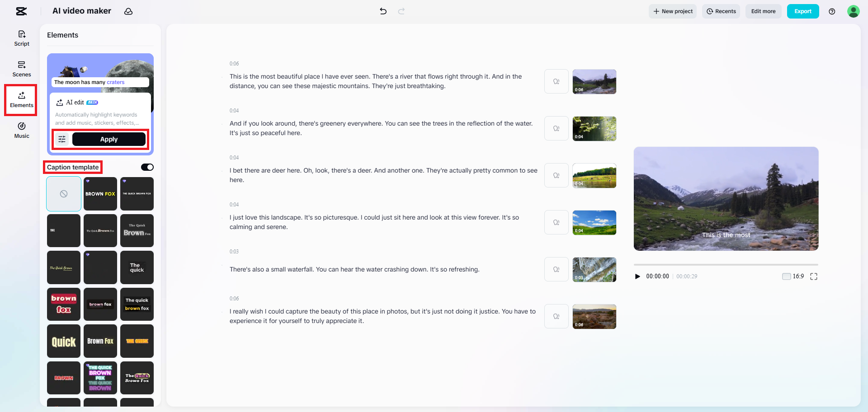Viewport: 868px width, 412px height.
Task: Click the preview progress bar
Action: 725,265
